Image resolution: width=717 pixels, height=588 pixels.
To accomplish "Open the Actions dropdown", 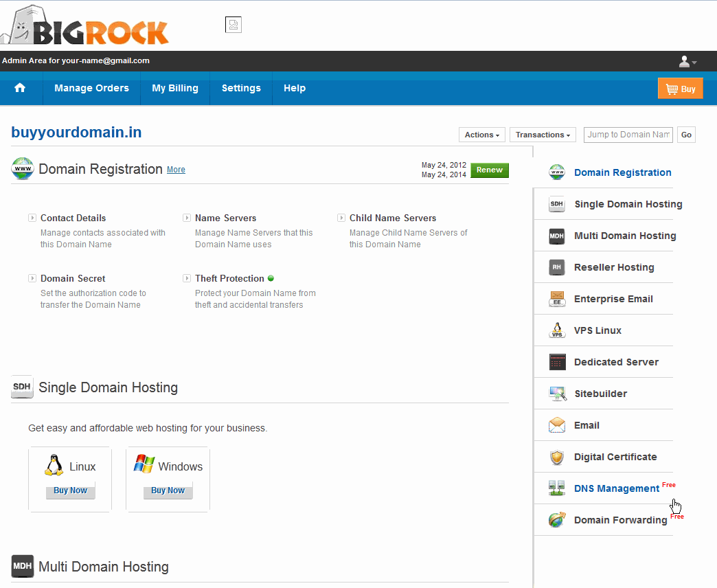I will click(481, 135).
